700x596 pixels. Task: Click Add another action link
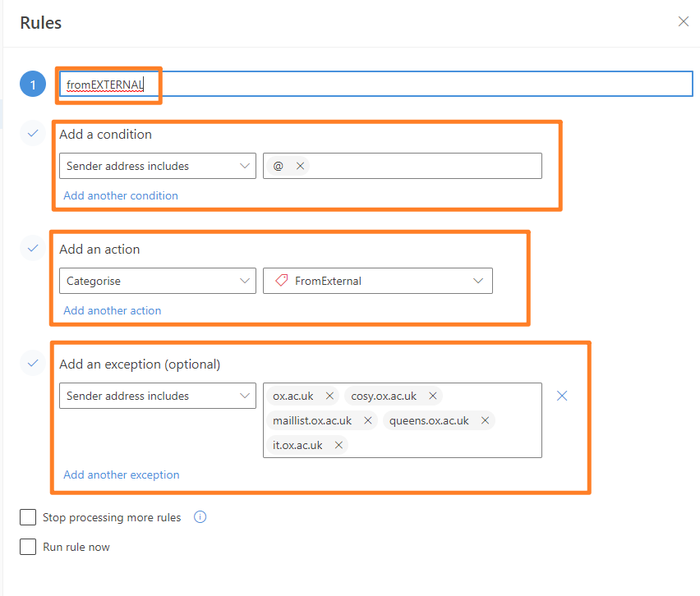pyautogui.click(x=112, y=310)
